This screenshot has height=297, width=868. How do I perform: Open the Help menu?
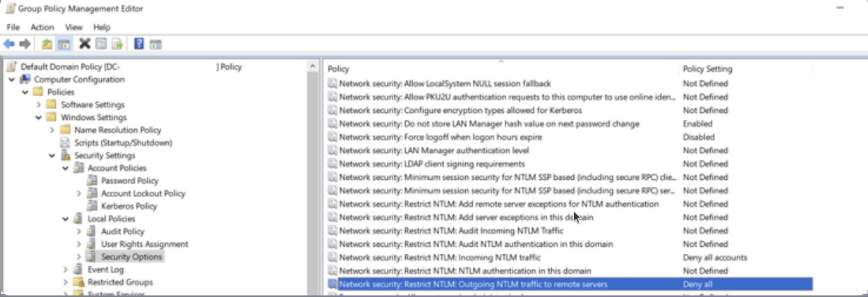coord(102,27)
